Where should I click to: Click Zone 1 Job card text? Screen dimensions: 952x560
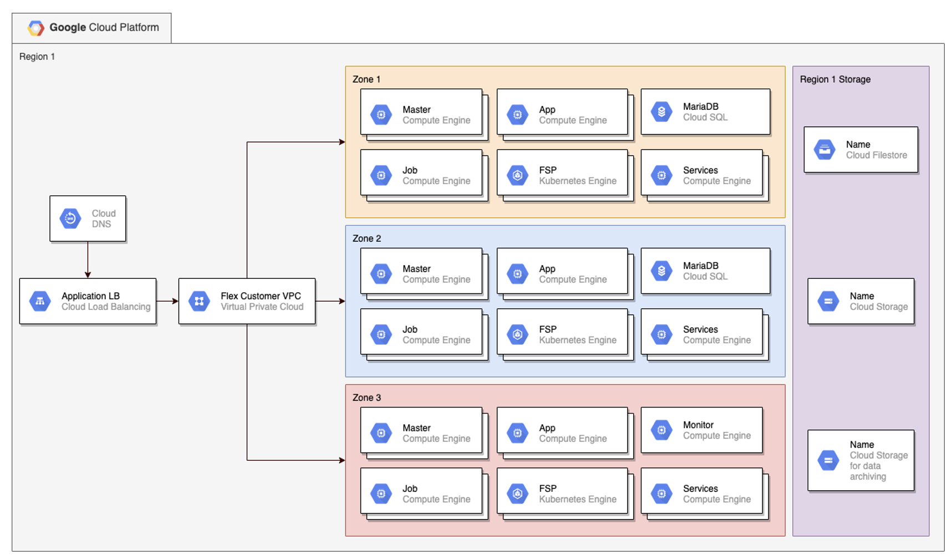click(x=436, y=175)
